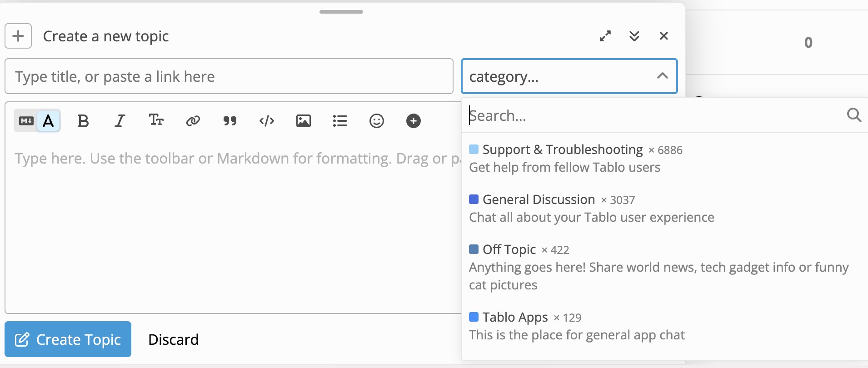Screen dimensions: 868x368
Task: Apply italic formatting from the toolbar
Action: 120,121
